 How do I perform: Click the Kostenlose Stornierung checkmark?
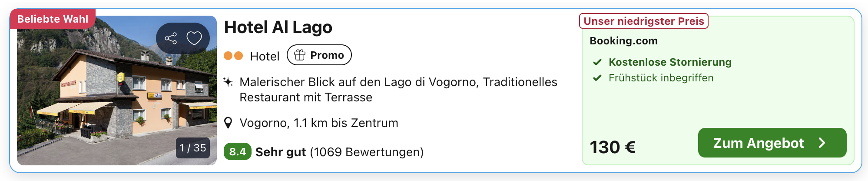tap(597, 62)
